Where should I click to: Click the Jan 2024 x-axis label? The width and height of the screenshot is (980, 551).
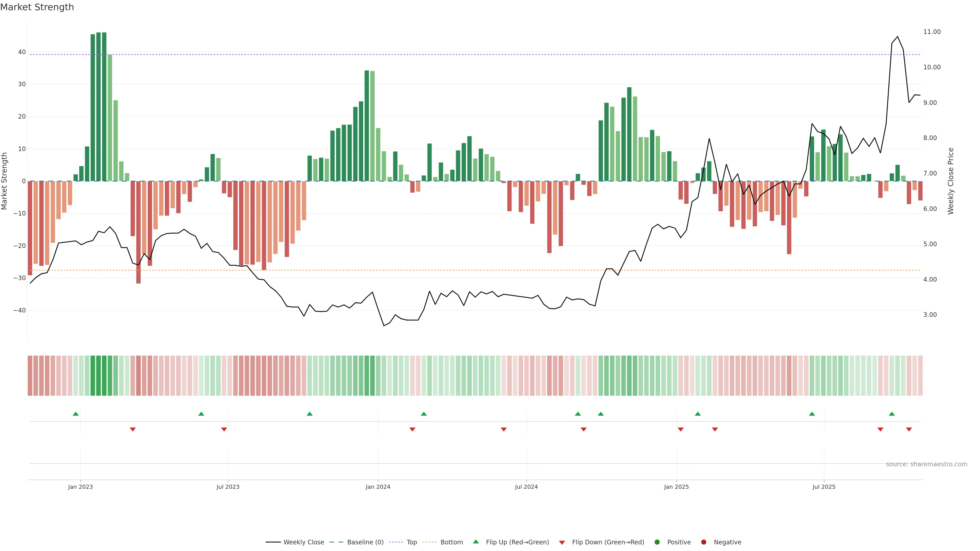coord(378,487)
